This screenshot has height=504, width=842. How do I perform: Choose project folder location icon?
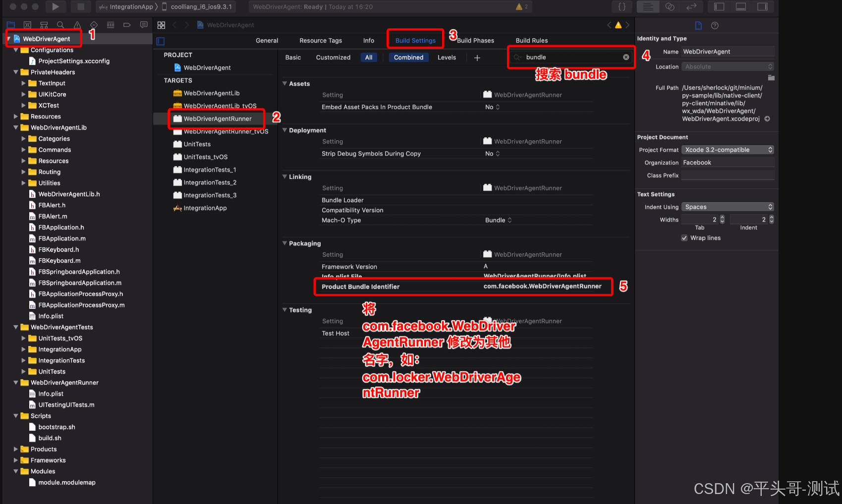pyautogui.click(x=771, y=77)
